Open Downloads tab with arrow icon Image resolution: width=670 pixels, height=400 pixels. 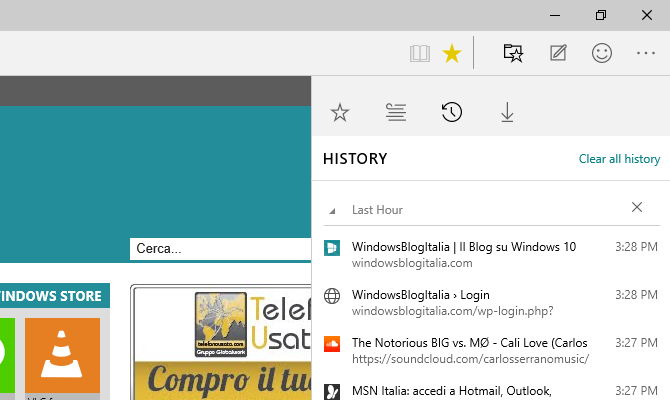pos(507,112)
